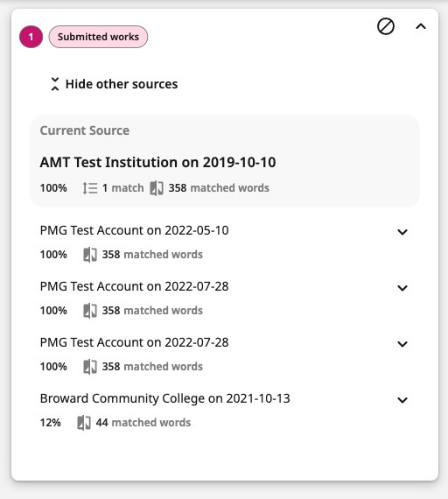Click the number 1 source badge
Viewport: 448px width, 499px height.
tap(31, 37)
